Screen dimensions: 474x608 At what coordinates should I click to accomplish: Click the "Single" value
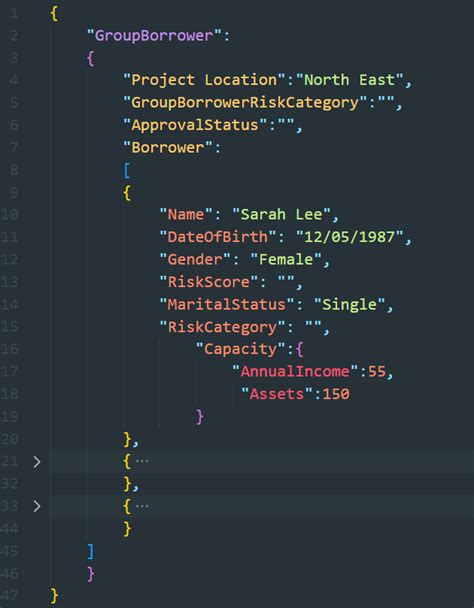point(350,304)
